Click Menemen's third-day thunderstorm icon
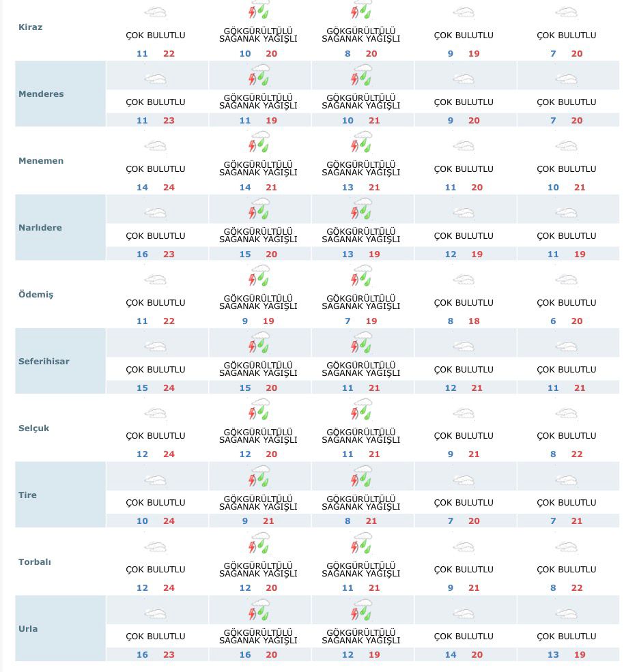This screenshot has width=624, height=672. 361,144
